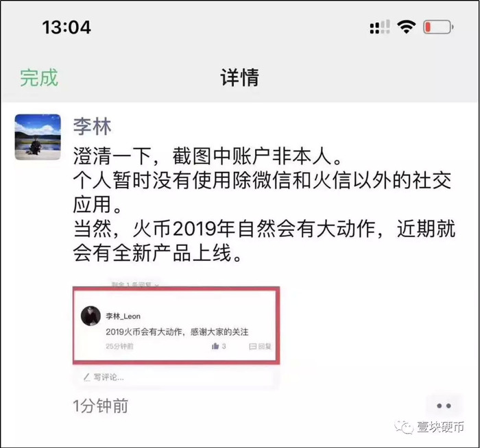Tap the green 完成 button
This screenshot has height=448, width=480.
click(39, 77)
